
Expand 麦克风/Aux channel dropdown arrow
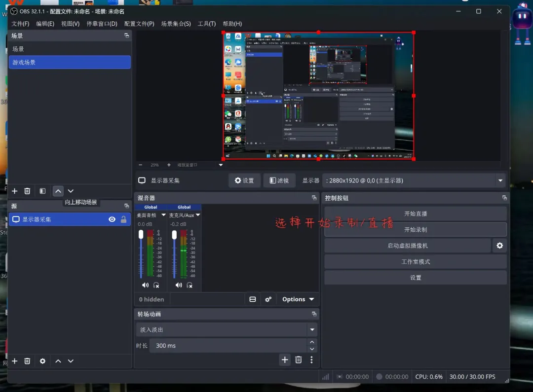pos(198,215)
